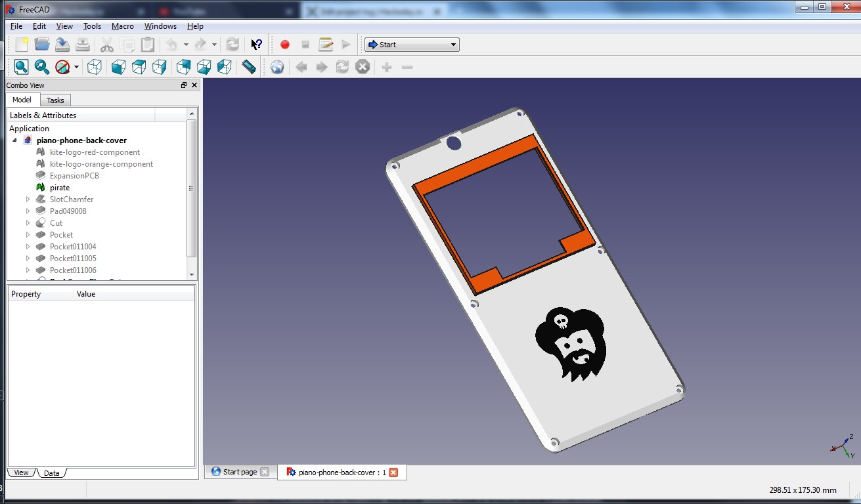Switch to the Tasks tab

55,100
